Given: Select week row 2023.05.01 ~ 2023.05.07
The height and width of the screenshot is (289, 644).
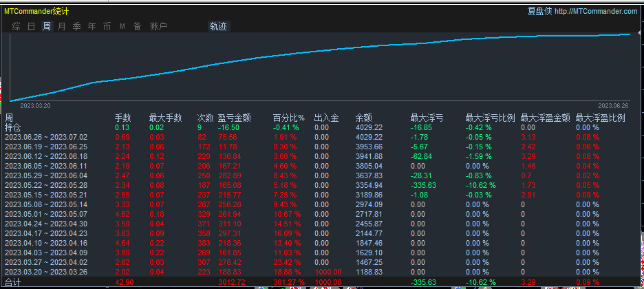Looking at the screenshot, I should pyautogui.click(x=321, y=214).
